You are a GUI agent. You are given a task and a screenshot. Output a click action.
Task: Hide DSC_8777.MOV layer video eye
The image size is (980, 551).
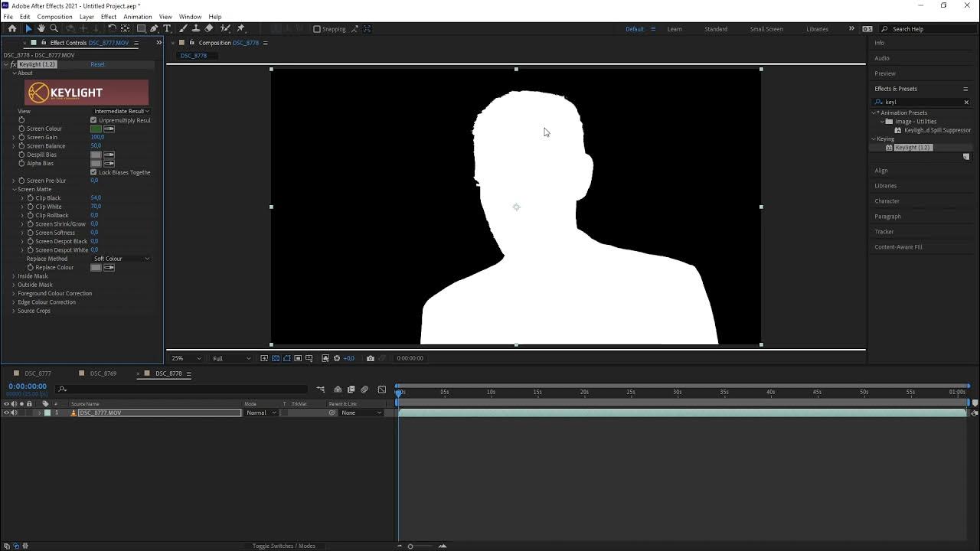pos(6,412)
